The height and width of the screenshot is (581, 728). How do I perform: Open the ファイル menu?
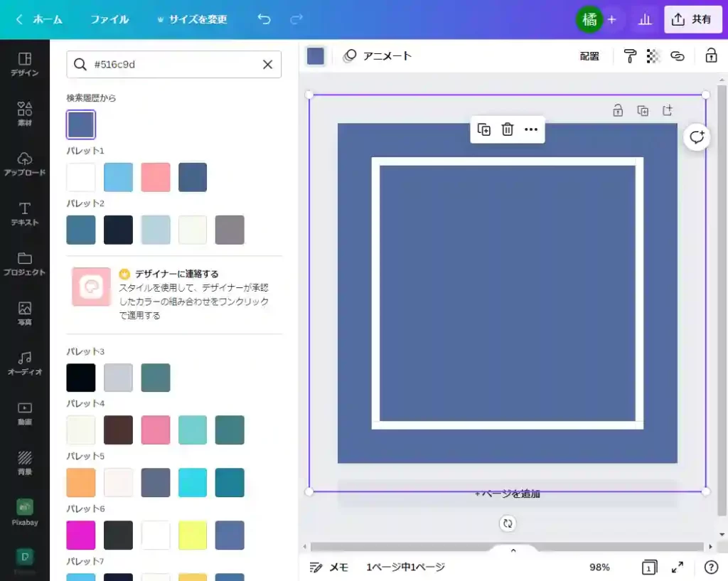tap(109, 19)
